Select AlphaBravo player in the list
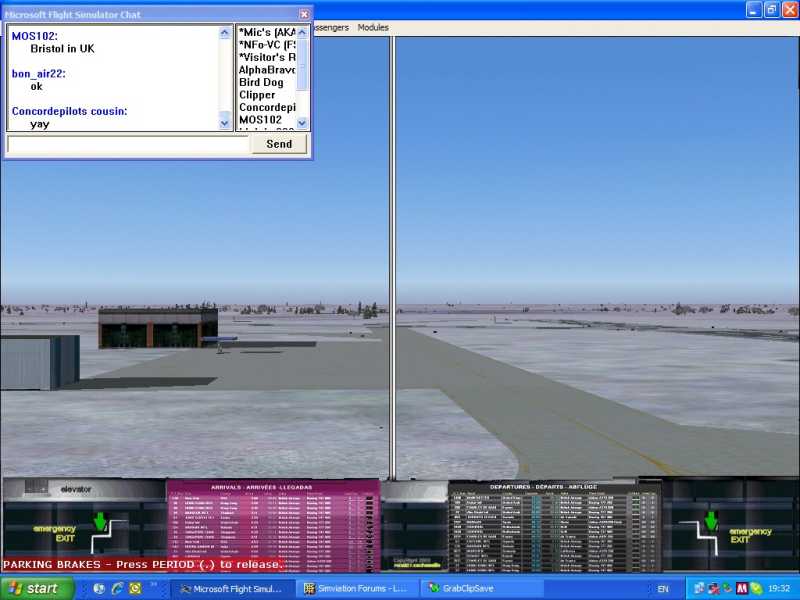 [x=266, y=70]
